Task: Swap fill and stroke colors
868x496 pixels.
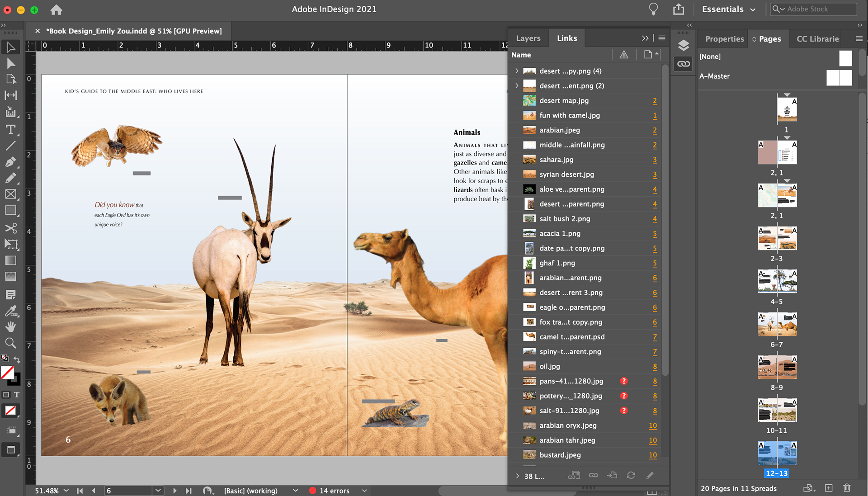Action: coord(17,359)
